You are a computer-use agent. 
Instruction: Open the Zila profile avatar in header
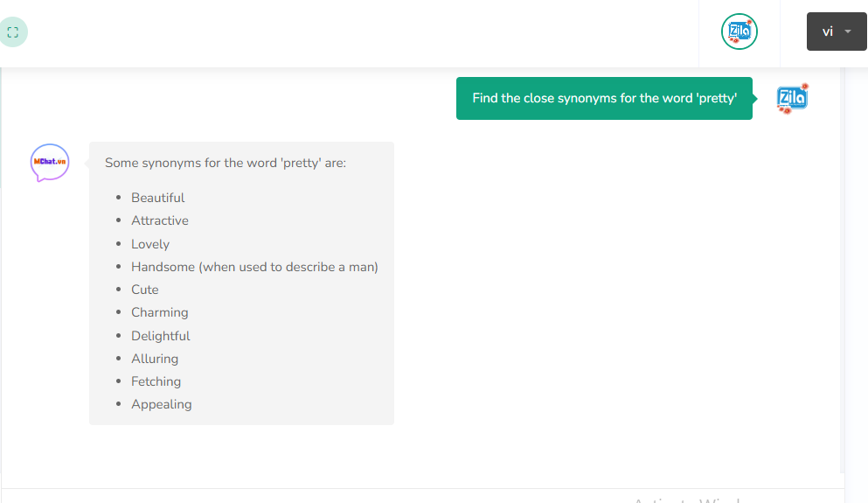coord(739,32)
